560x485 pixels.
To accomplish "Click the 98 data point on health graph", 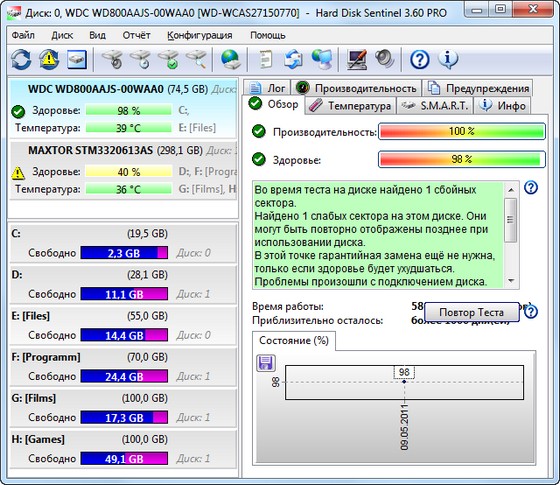I will point(404,382).
